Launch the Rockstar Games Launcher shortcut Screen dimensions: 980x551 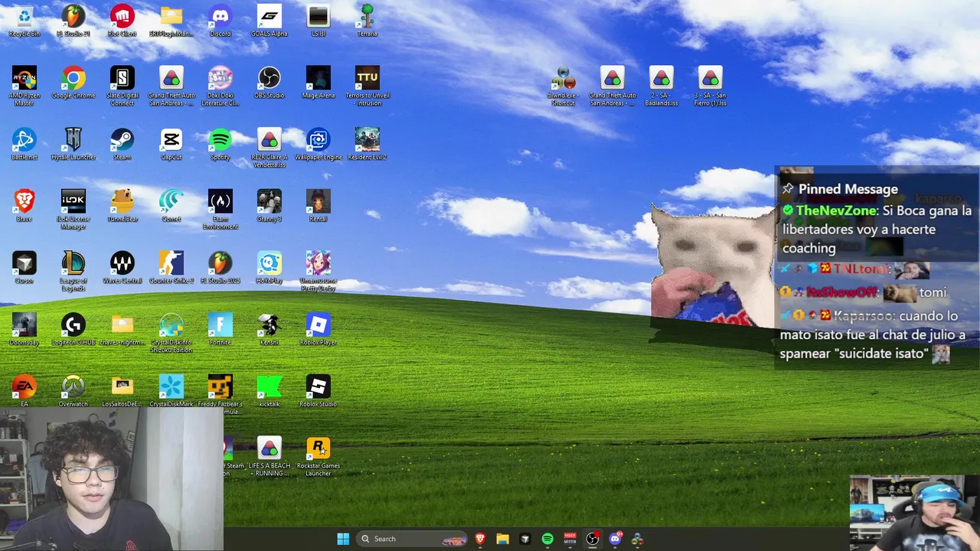point(318,456)
